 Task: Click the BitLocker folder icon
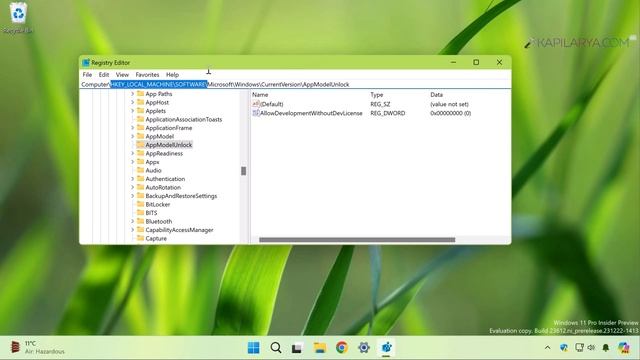[x=140, y=204]
